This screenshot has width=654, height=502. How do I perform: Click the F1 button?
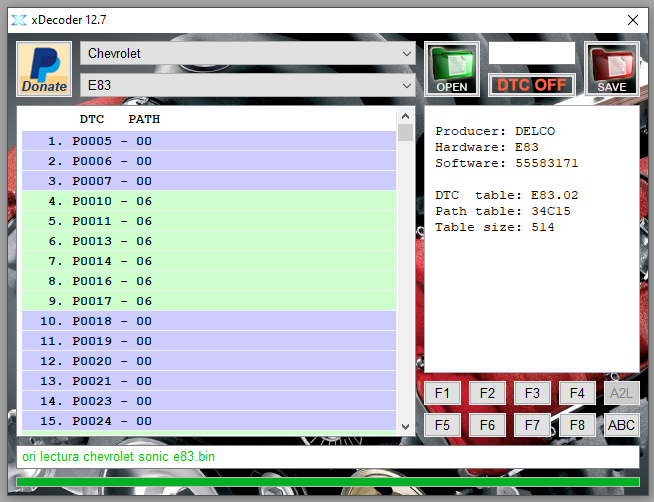coord(442,393)
